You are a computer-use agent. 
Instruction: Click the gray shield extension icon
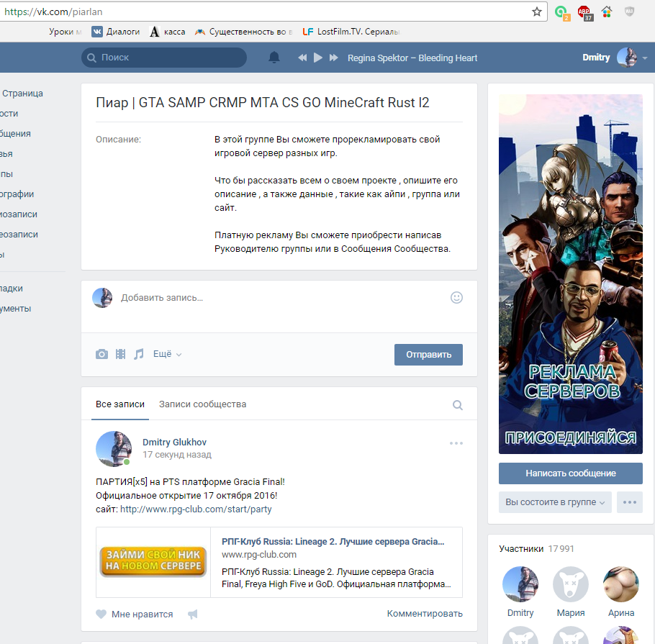click(629, 12)
